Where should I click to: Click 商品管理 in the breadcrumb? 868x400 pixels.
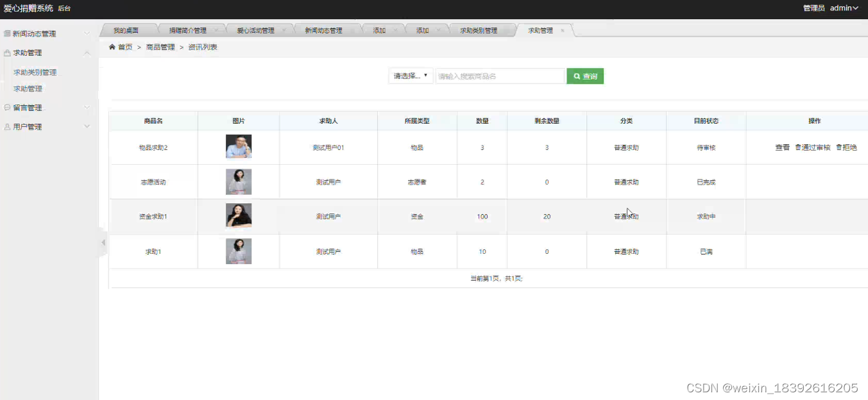pyautogui.click(x=160, y=47)
